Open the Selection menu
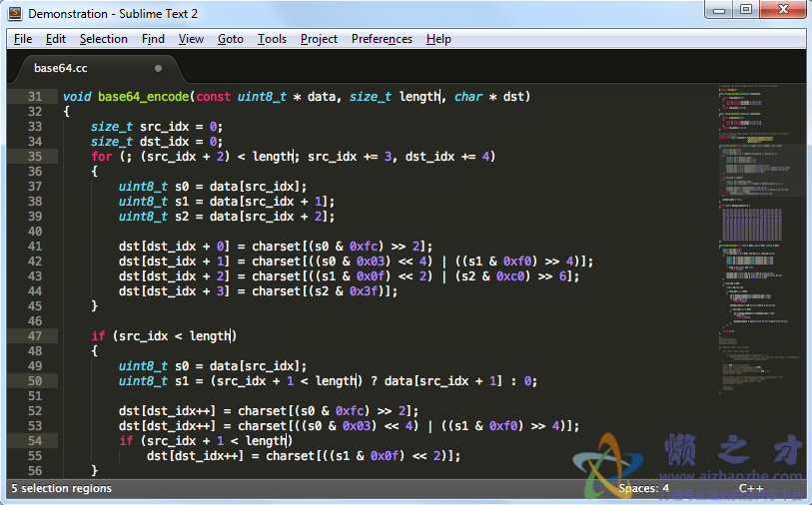This screenshot has width=812, height=505. click(104, 39)
